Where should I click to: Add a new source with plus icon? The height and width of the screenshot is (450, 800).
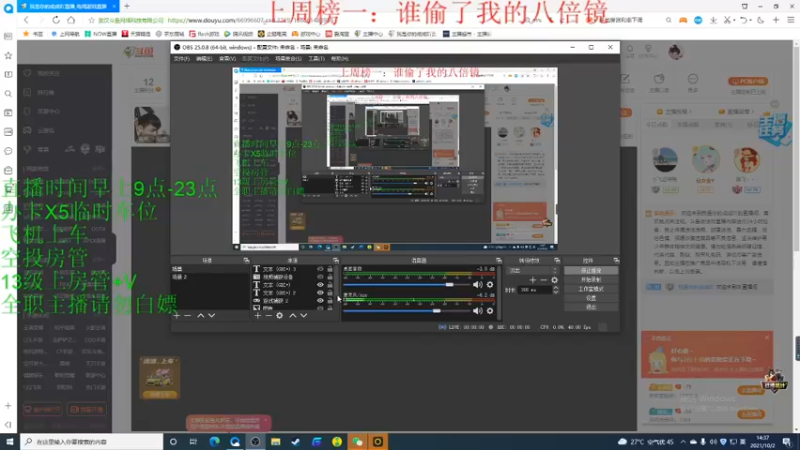coord(258,316)
